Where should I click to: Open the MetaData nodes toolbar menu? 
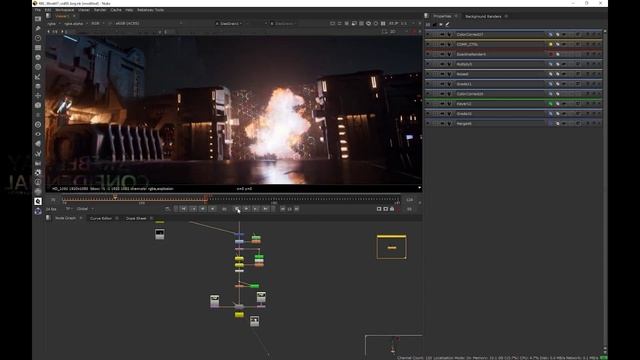38,144
